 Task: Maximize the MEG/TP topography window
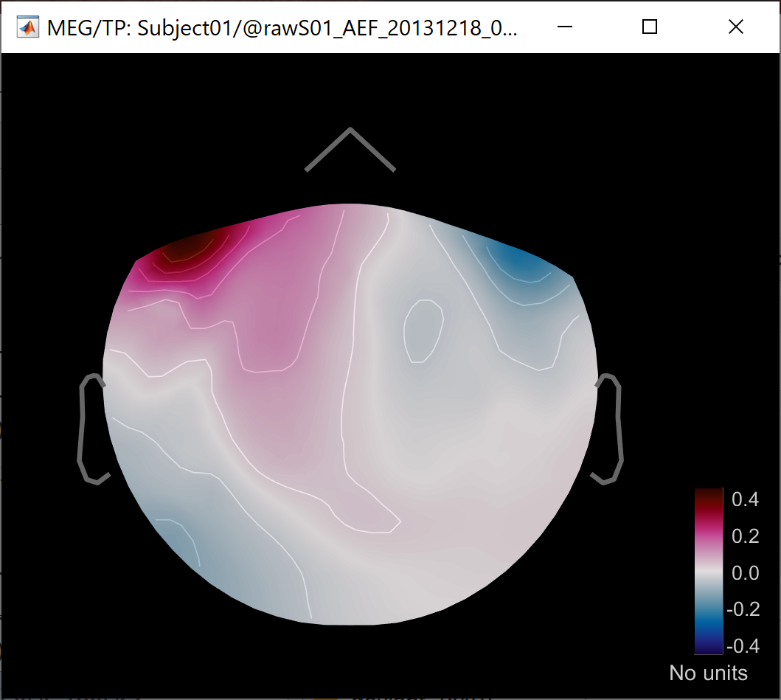pos(650,27)
